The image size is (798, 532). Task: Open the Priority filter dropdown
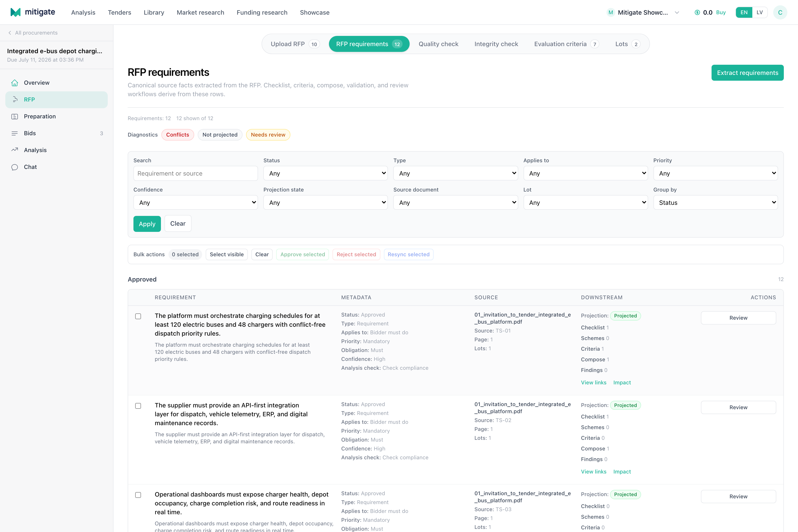[x=716, y=173]
